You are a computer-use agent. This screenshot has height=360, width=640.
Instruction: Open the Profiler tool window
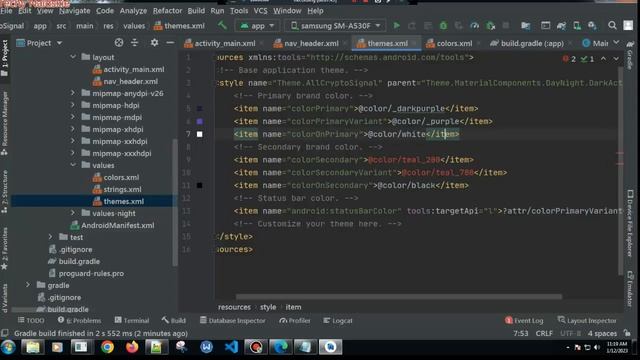pos(295,320)
